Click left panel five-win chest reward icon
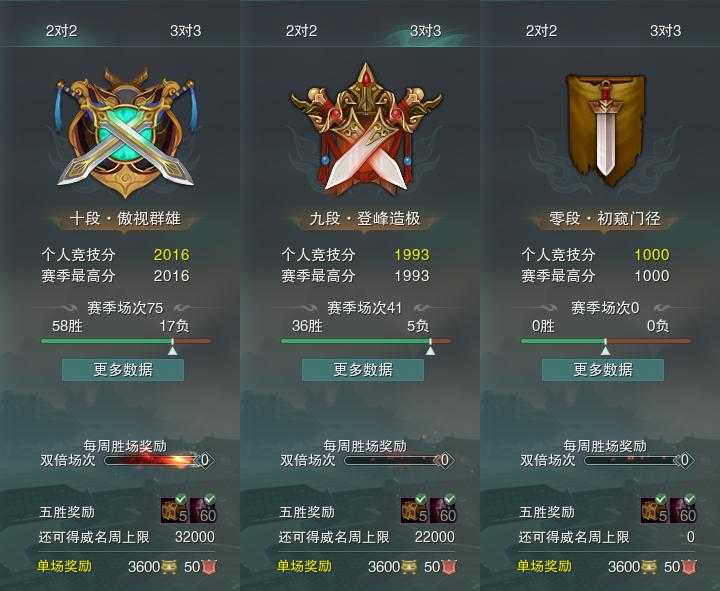Viewport: 720px width, 591px height. pyautogui.click(x=174, y=510)
